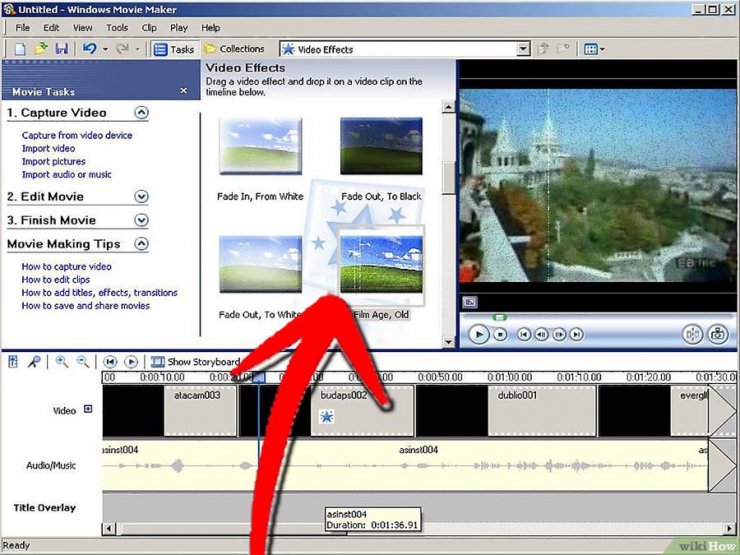Open How to save and share movies
The image size is (740, 555).
click(85, 306)
